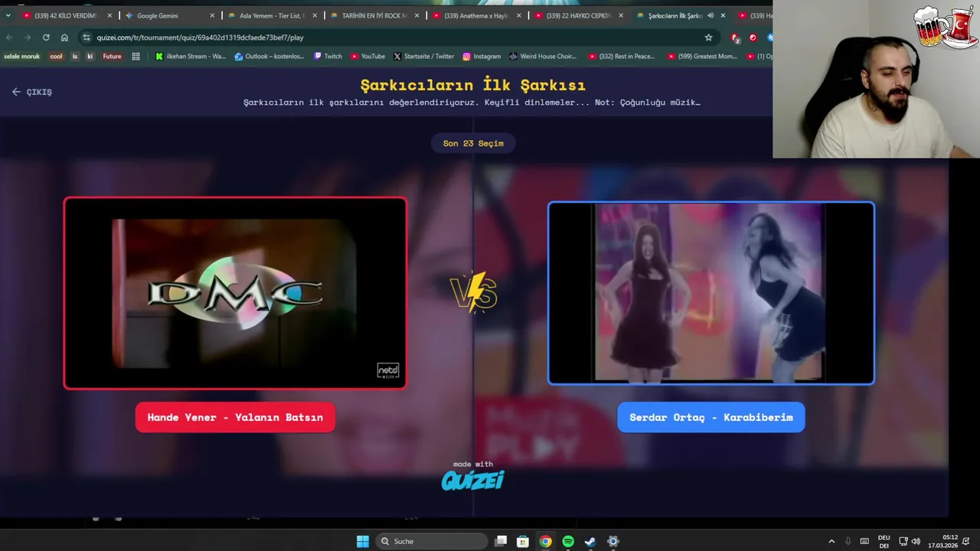Open the apps grid bookmark icon
Viewport: 980px width, 551px height.
tap(136, 56)
